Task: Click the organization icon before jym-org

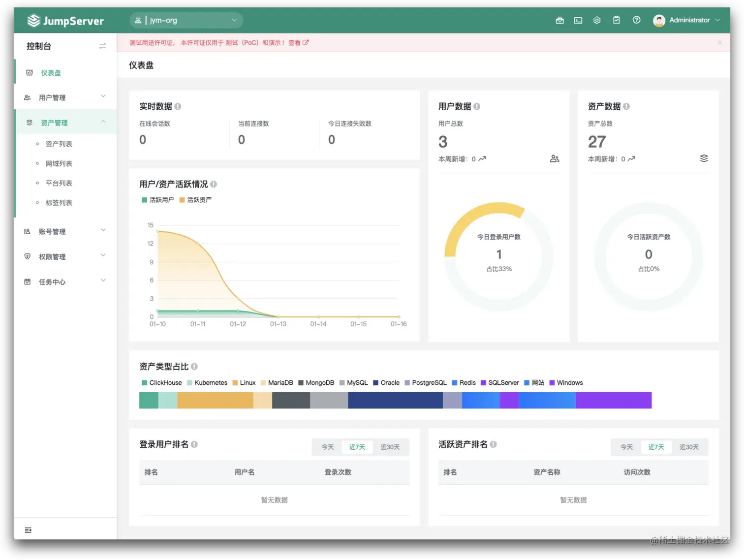Action: pyautogui.click(x=138, y=21)
